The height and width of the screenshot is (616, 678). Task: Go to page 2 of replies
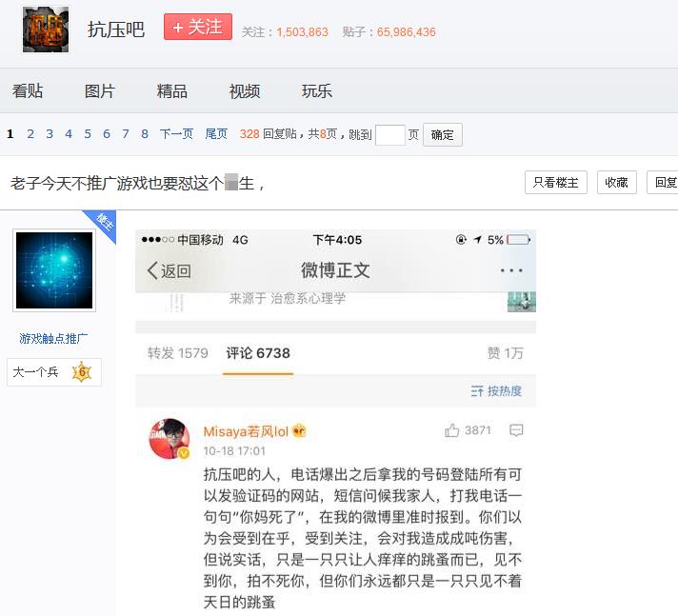[30, 134]
